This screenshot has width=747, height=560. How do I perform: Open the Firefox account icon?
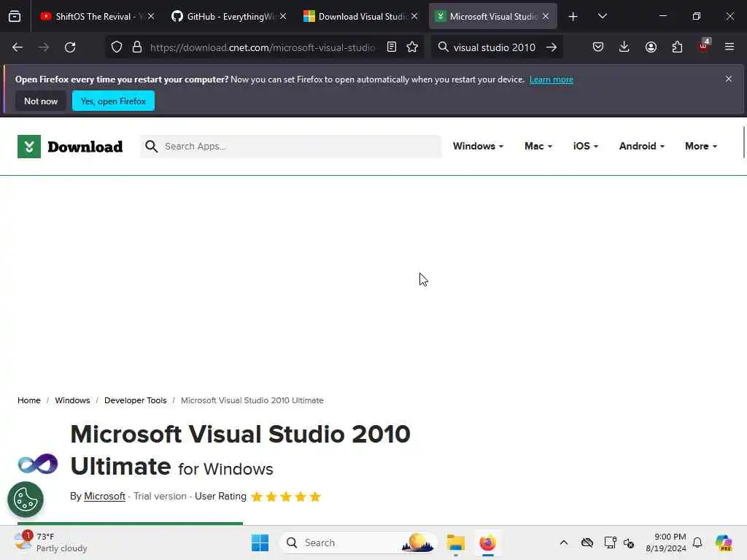pyautogui.click(x=651, y=47)
